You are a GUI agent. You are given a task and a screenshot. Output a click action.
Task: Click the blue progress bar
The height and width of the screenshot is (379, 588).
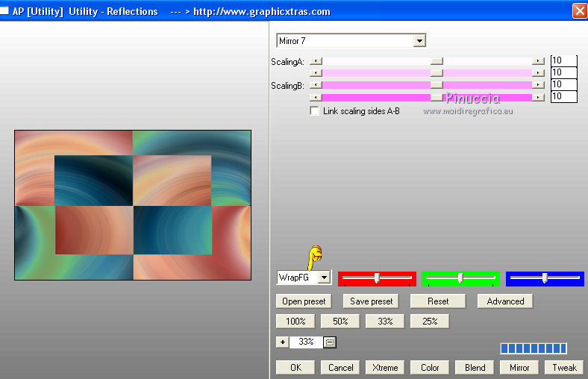click(x=534, y=348)
